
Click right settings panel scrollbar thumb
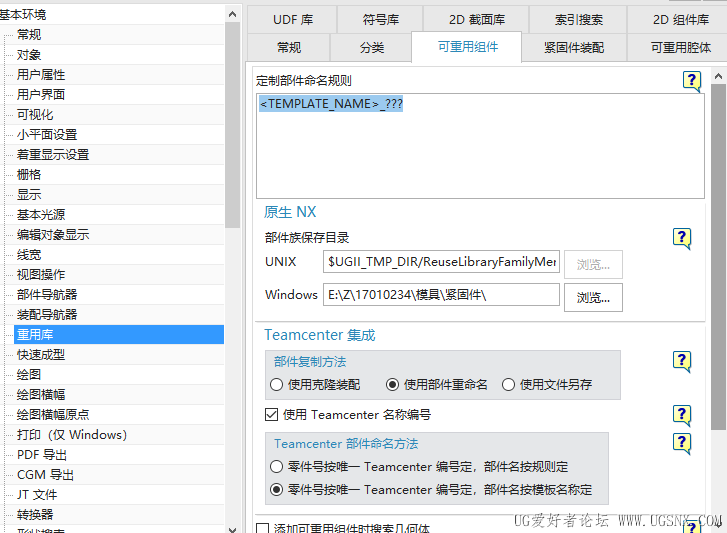coord(718,257)
